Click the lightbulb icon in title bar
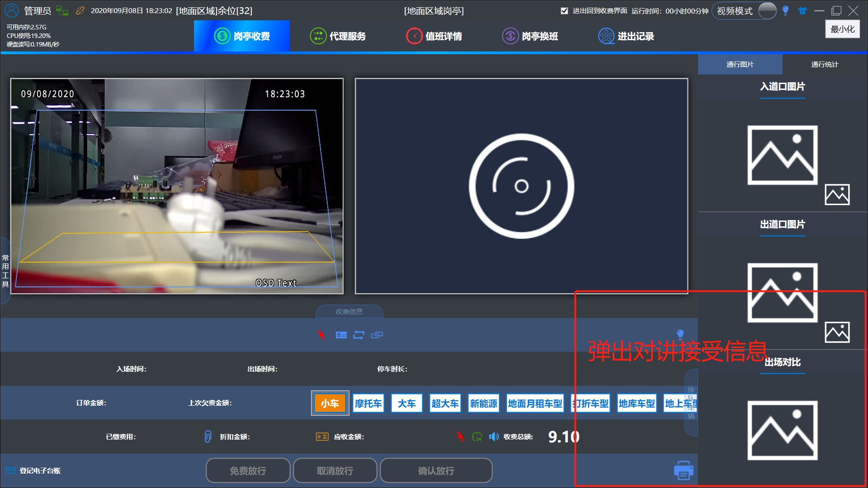Viewport: 868px width, 488px height. (x=785, y=11)
